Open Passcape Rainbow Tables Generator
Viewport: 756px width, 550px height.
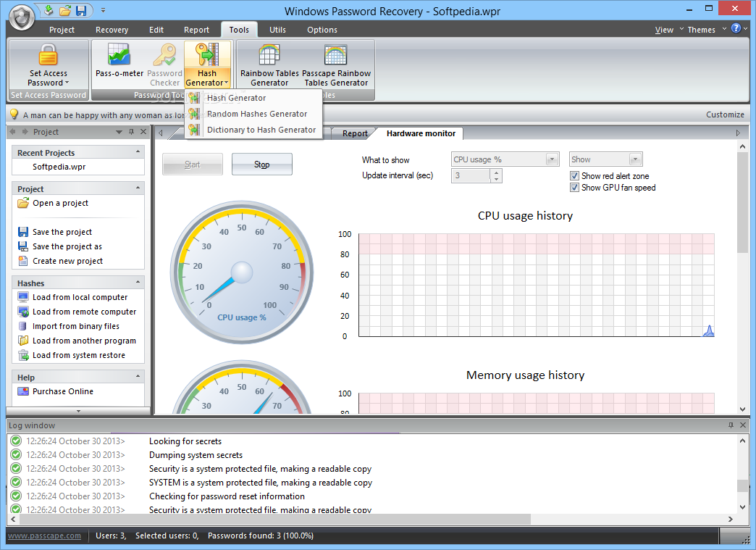(x=336, y=64)
